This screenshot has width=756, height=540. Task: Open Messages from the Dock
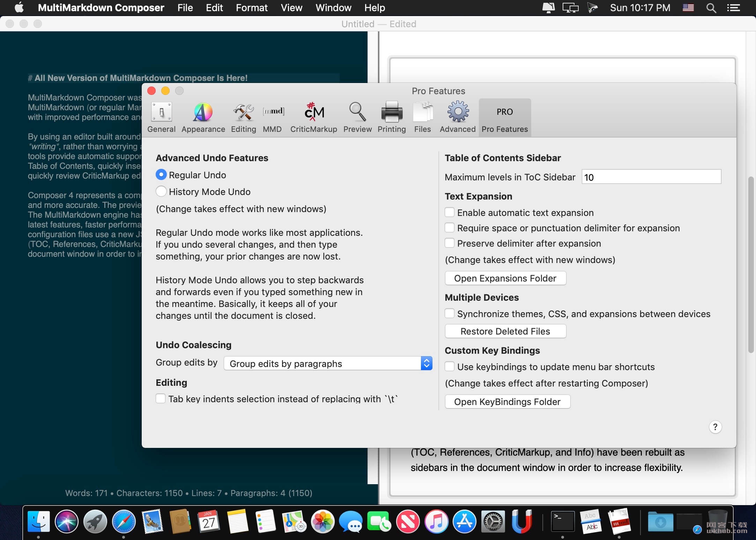click(351, 522)
